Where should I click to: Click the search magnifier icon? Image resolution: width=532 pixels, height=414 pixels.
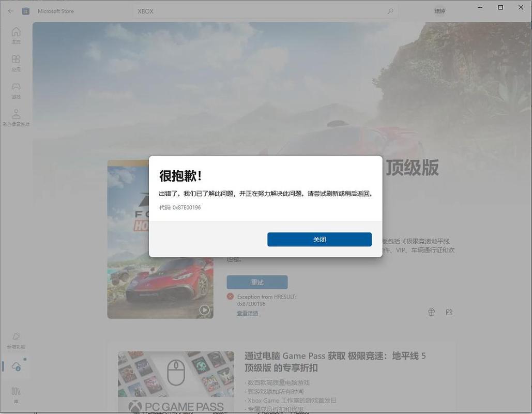[390, 11]
